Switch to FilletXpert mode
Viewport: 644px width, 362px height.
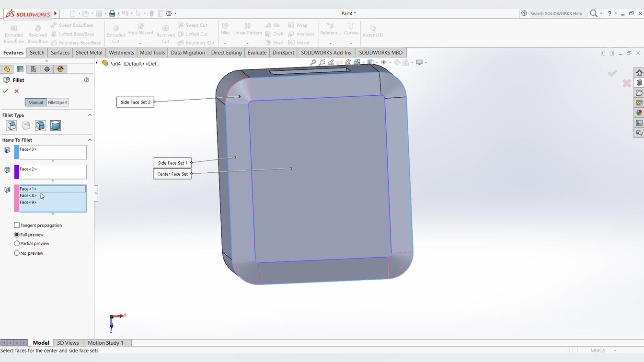click(57, 102)
